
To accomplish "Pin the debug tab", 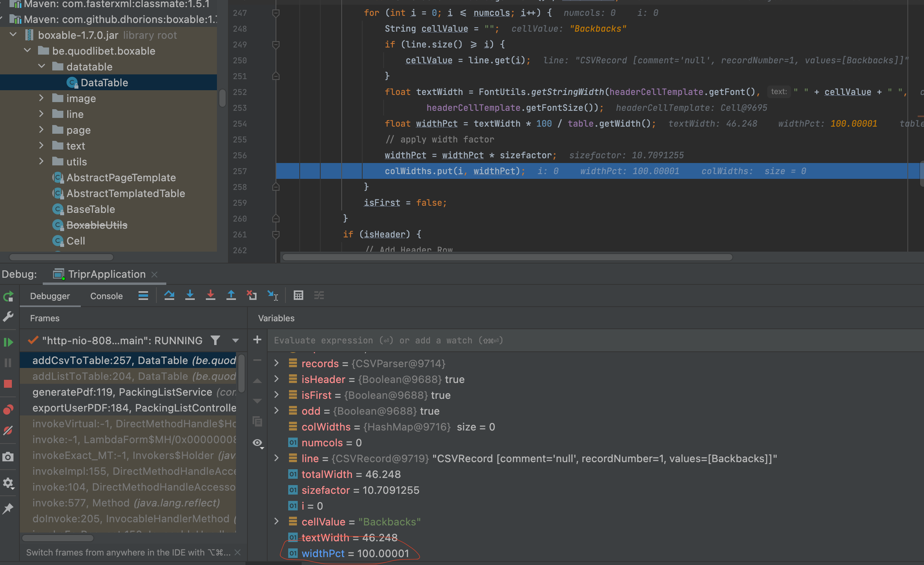I will pos(8,508).
